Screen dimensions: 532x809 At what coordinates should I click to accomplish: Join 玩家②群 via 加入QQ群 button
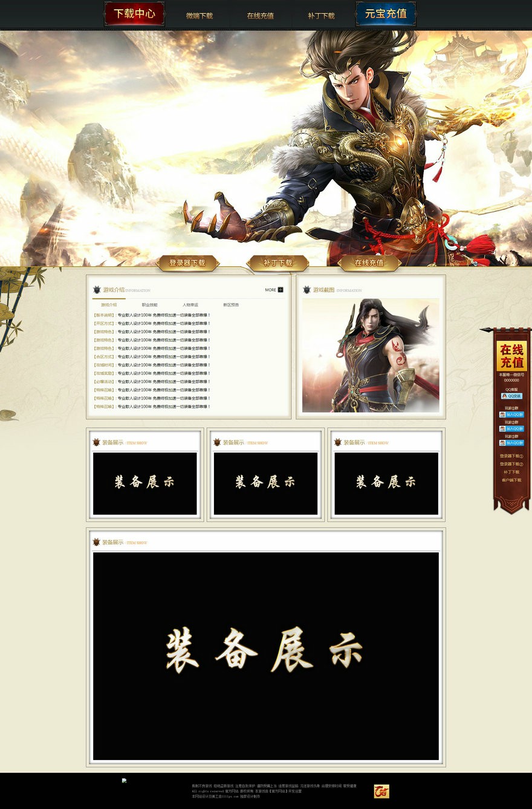click(x=511, y=428)
